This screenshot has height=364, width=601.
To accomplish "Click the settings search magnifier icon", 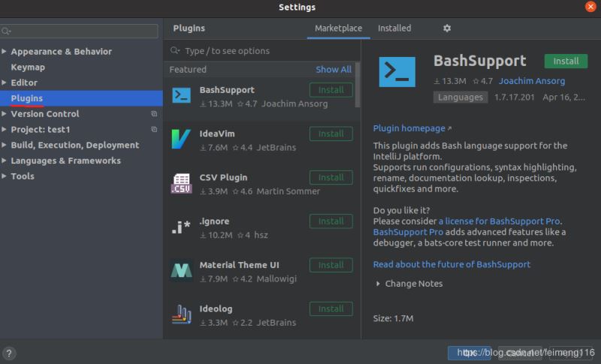I will 6,31.
